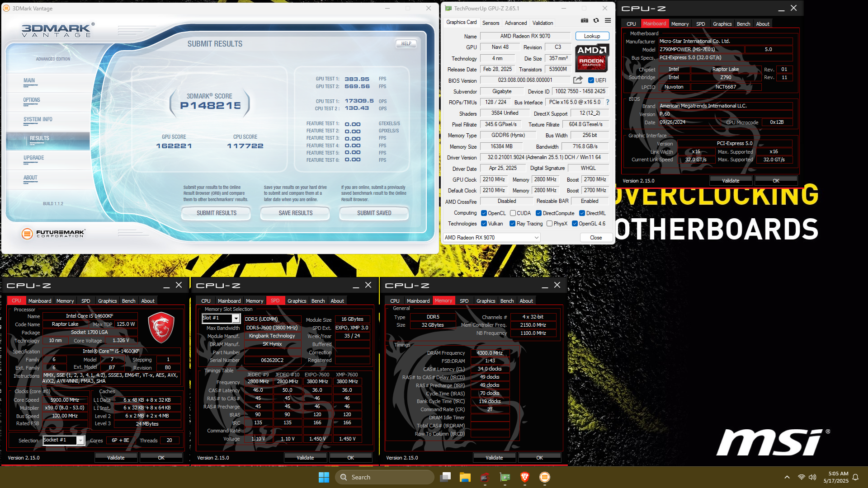Click the Close button in GPU-Z

click(596, 238)
